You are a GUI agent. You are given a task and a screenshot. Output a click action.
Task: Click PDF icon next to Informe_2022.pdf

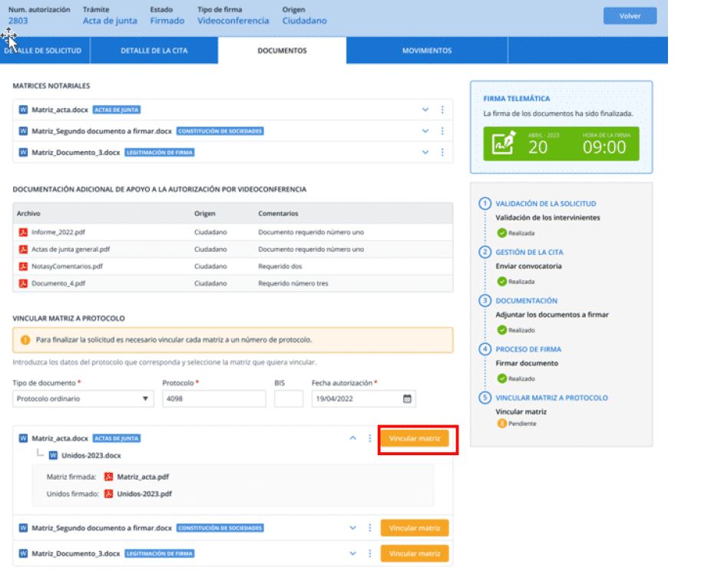click(x=23, y=231)
